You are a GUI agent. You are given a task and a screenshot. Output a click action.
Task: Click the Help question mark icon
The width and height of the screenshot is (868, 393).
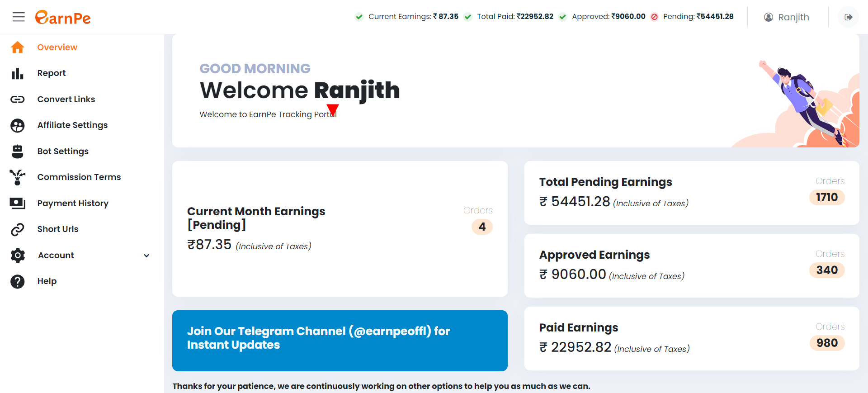pyautogui.click(x=18, y=281)
